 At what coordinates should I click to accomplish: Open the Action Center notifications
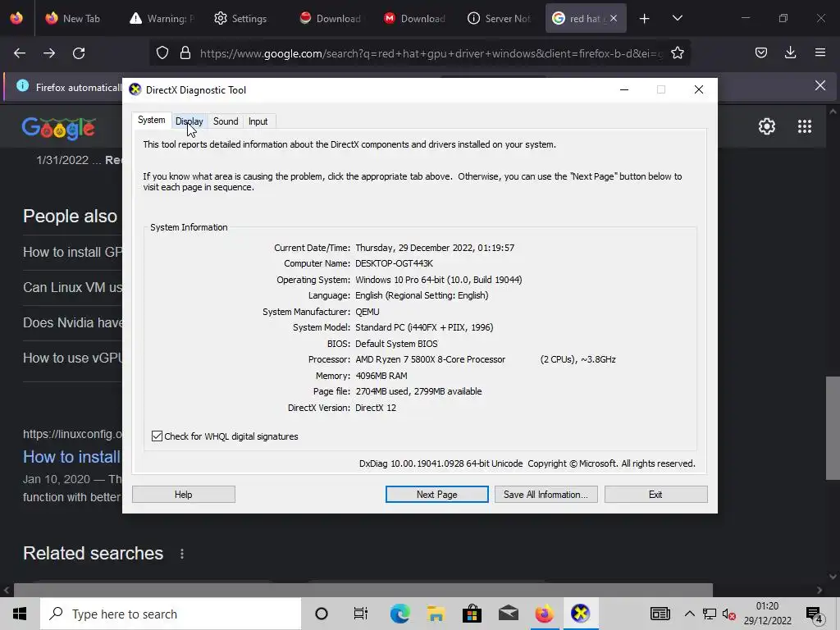815,614
